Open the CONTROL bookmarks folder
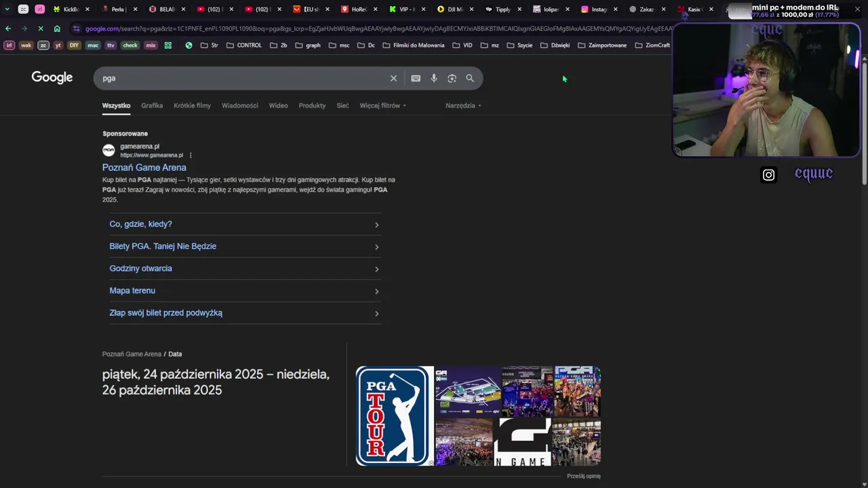 pos(244,45)
